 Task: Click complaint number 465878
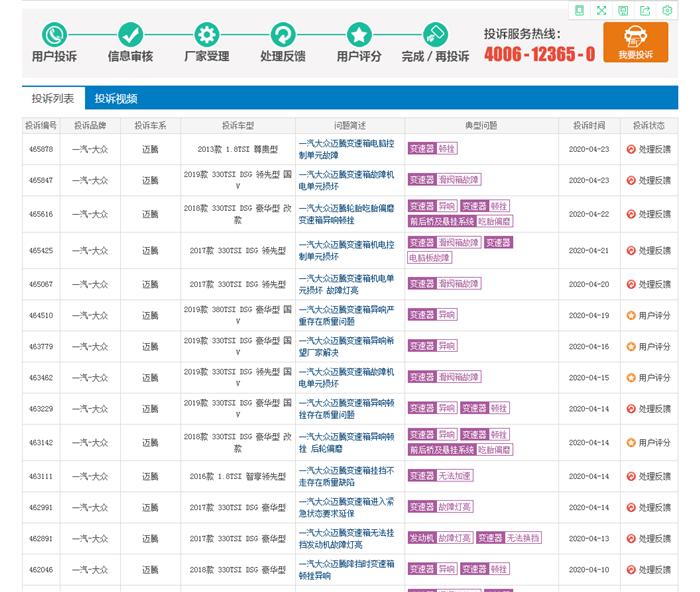coord(41,149)
